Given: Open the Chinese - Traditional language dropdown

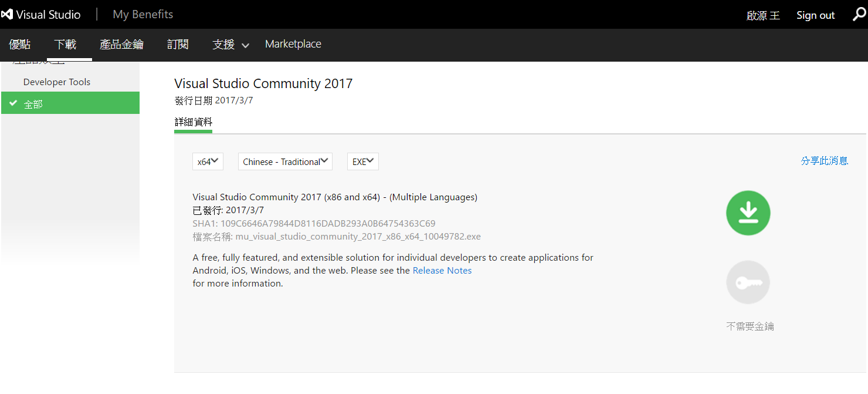Looking at the screenshot, I should pyautogui.click(x=285, y=161).
